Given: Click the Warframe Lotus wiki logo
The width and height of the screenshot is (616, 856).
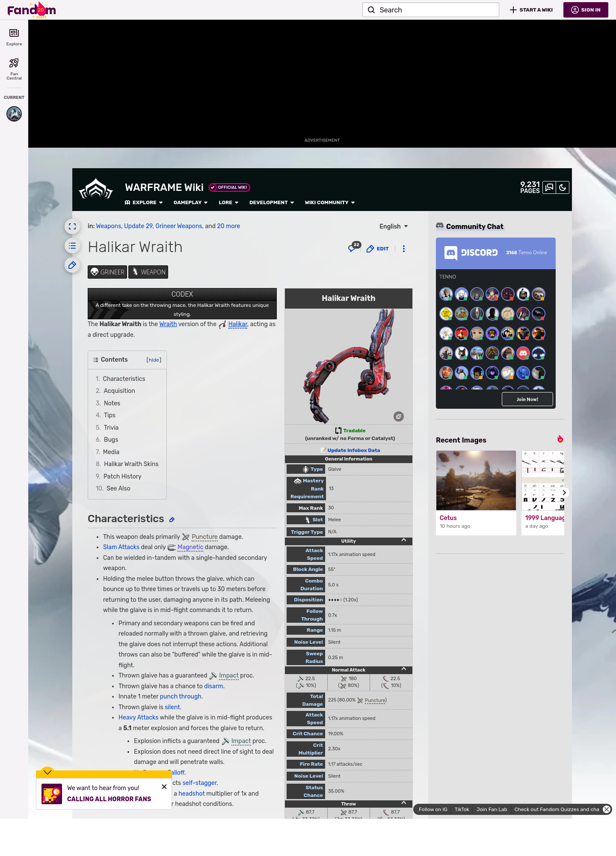Looking at the screenshot, I should coord(96,189).
